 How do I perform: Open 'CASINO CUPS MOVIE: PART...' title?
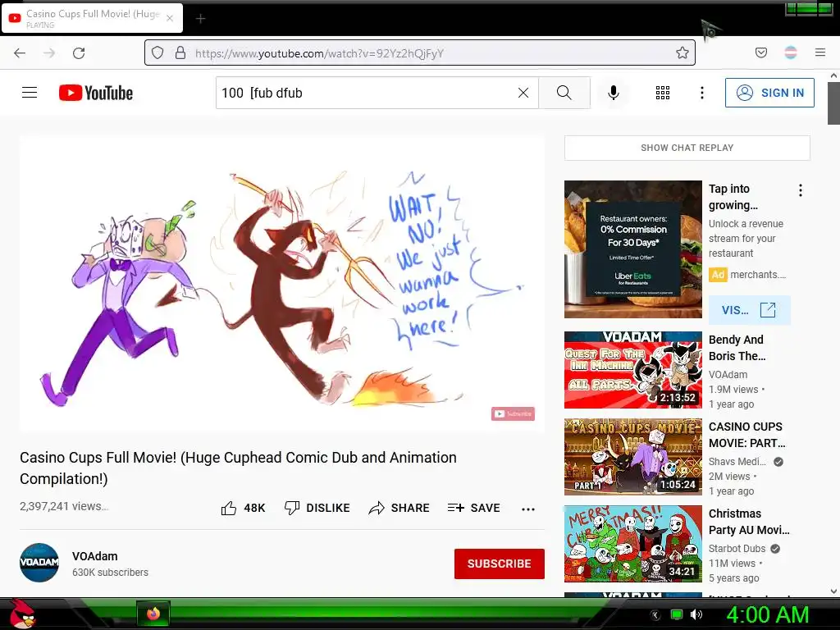(x=746, y=435)
